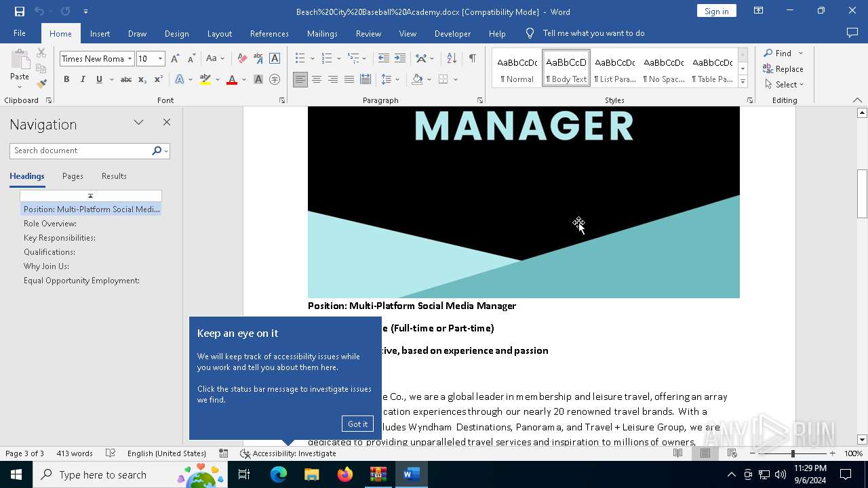Zoom in using the plus button
Viewport: 868px width, 488px height.
click(833, 453)
